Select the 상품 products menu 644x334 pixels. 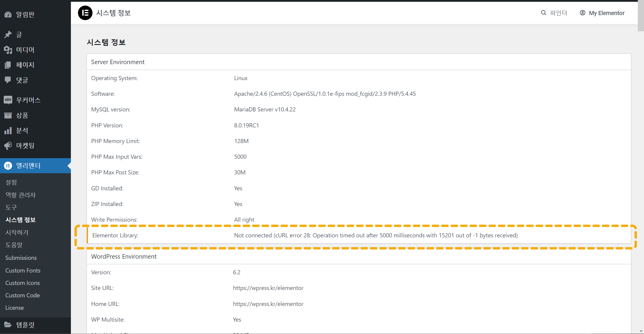coord(22,115)
